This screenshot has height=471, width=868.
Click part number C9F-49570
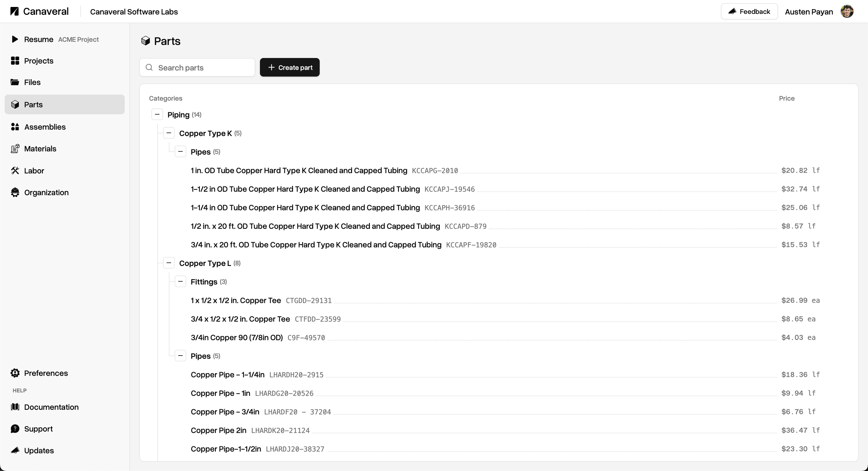(306, 338)
